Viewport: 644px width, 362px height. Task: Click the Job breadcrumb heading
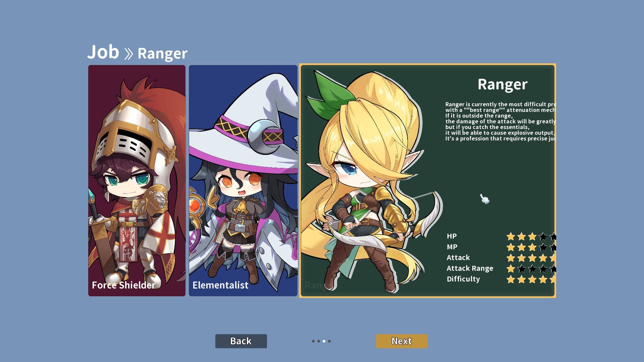pyautogui.click(x=103, y=52)
